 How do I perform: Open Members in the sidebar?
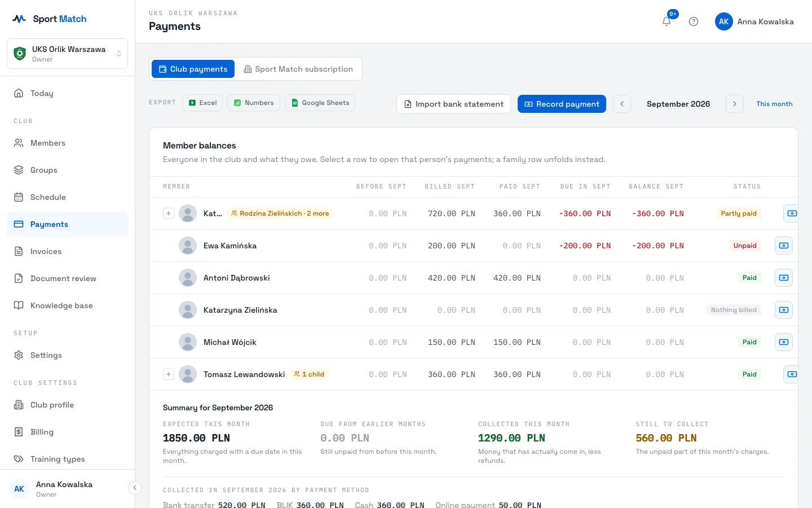pos(67,143)
